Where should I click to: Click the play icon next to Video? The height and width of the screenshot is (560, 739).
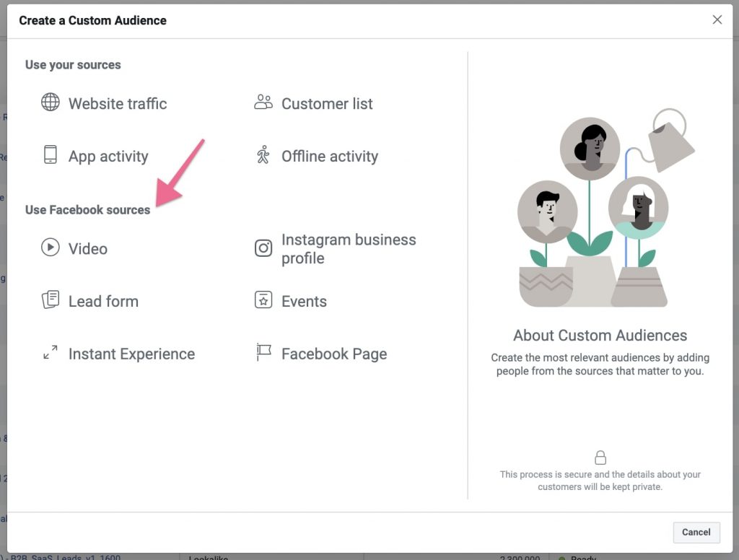[51, 248]
